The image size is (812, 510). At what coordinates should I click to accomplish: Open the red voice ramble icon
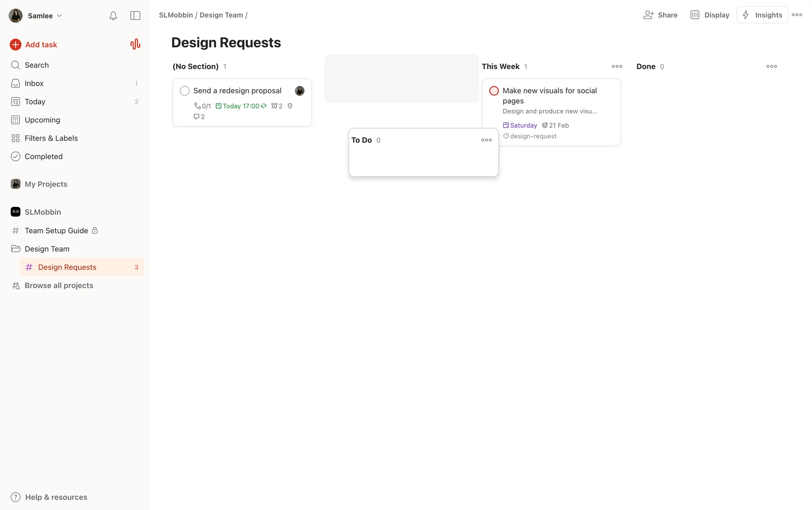135,44
